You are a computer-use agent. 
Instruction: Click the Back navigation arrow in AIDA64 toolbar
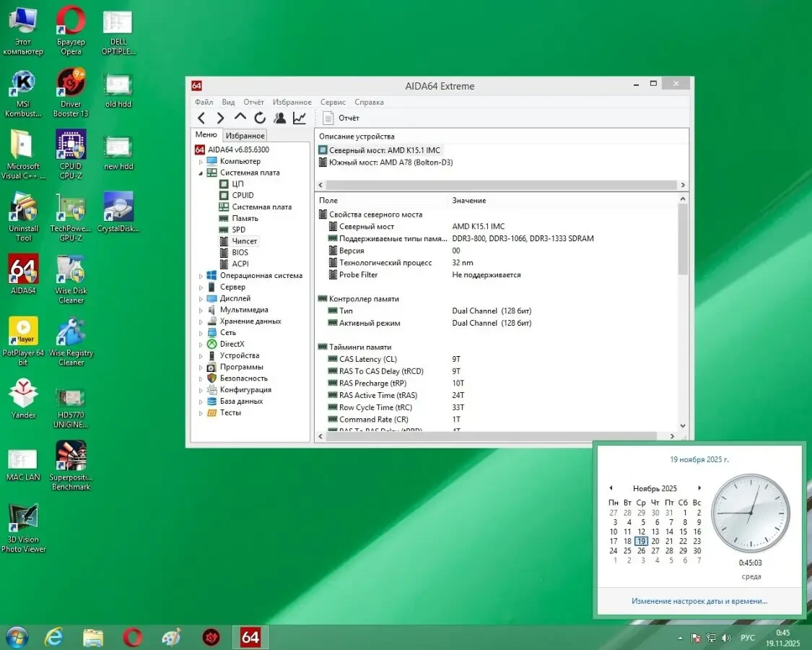pos(201,118)
